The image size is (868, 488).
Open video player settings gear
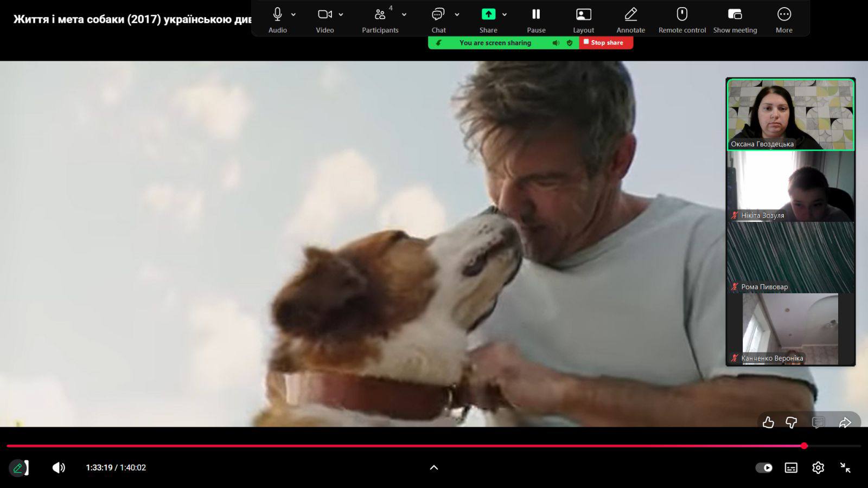[818, 467]
